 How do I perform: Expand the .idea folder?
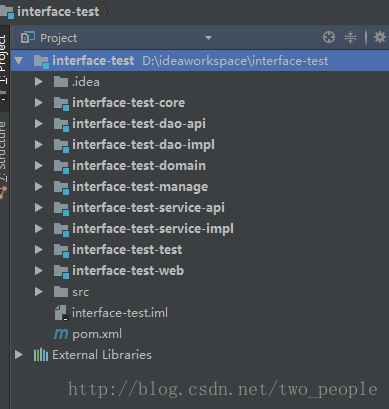point(39,82)
